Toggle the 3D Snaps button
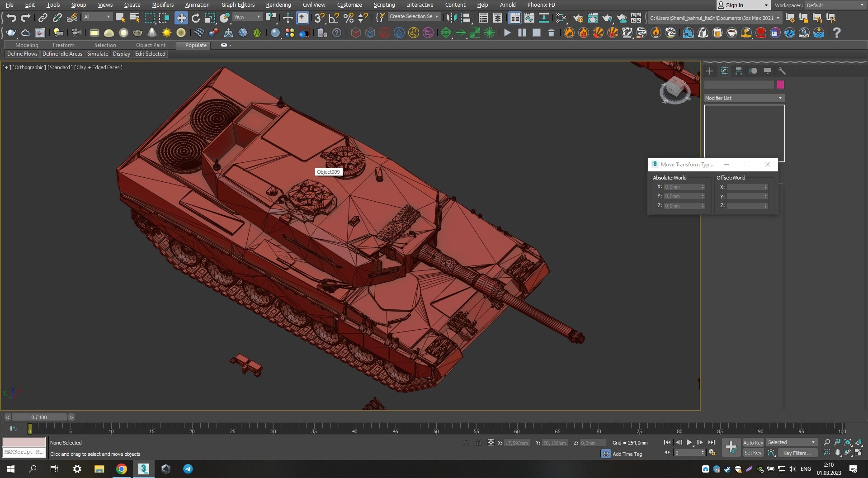The width and height of the screenshot is (868, 478). tap(319, 17)
